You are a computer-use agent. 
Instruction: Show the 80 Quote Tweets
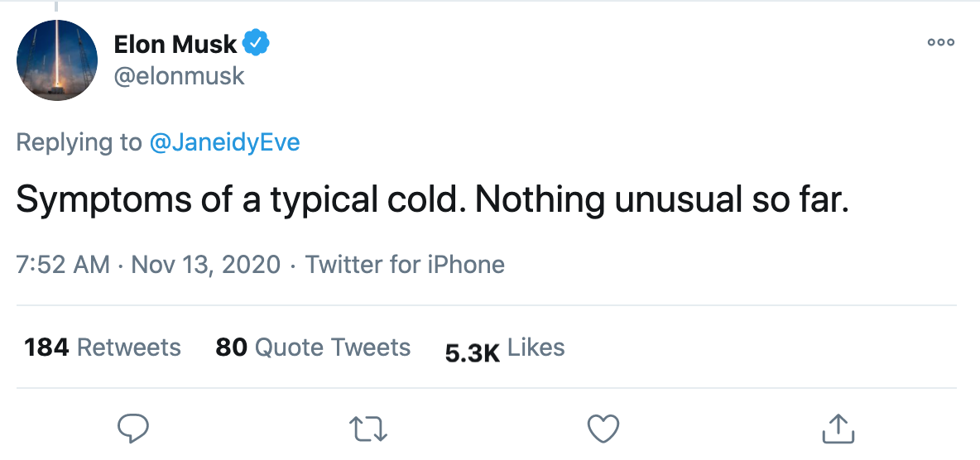313,347
